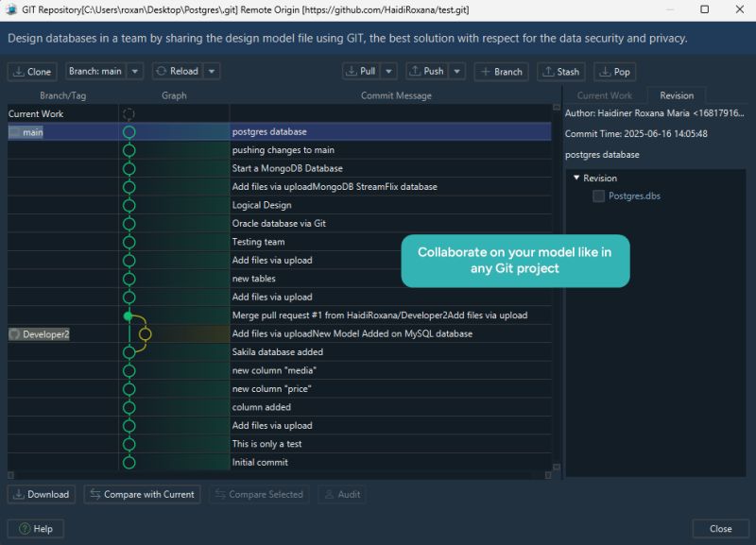Open Help documentation

point(34,528)
